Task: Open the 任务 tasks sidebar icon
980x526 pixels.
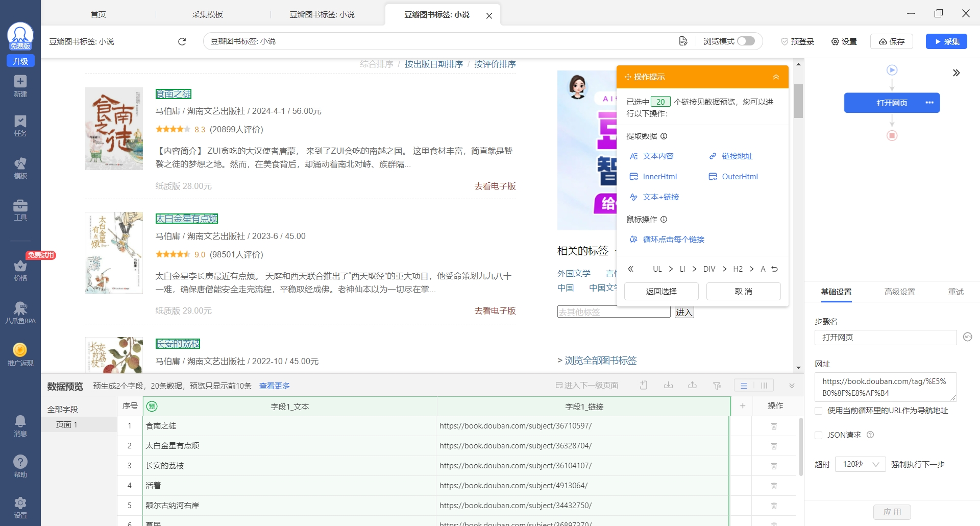Action: pos(20,126)
